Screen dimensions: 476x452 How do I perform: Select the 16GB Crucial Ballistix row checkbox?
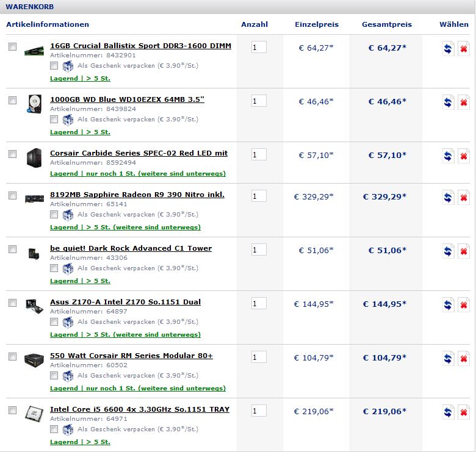pyautogui.click(x=12, y=46)
